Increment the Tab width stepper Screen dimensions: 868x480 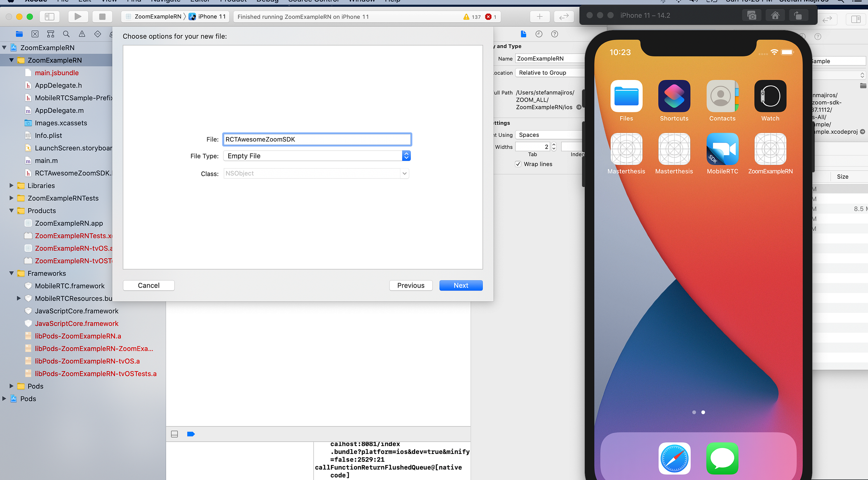coord(554,145)
